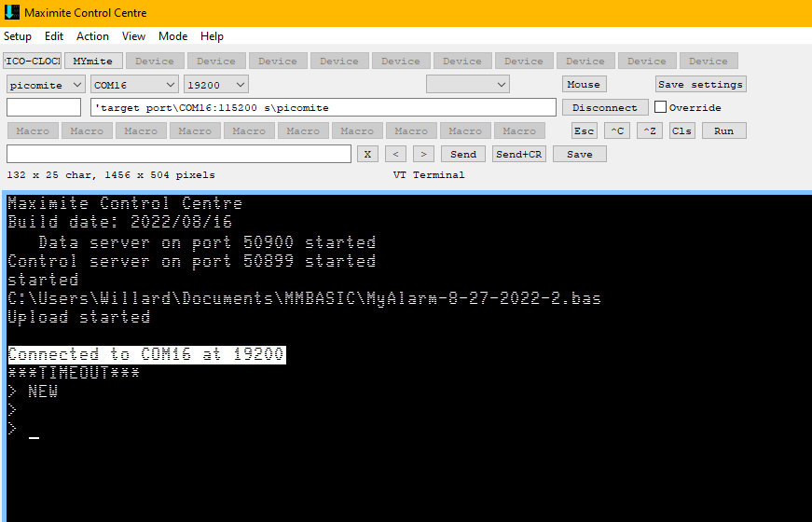This screenshot has width=812, height=522.
Task: Send Ctrl-Z with the ^Z button
Action: click(x=649, y=130)
